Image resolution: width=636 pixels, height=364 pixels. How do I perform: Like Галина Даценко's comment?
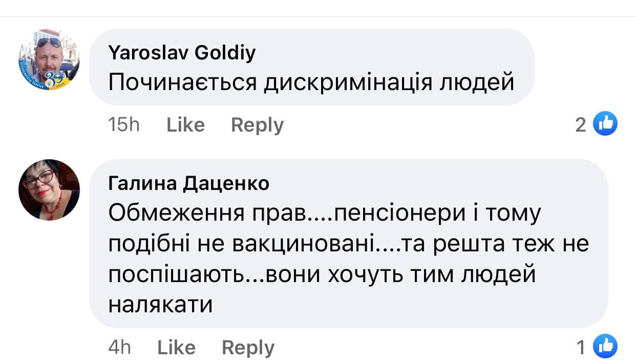point(176,348)
